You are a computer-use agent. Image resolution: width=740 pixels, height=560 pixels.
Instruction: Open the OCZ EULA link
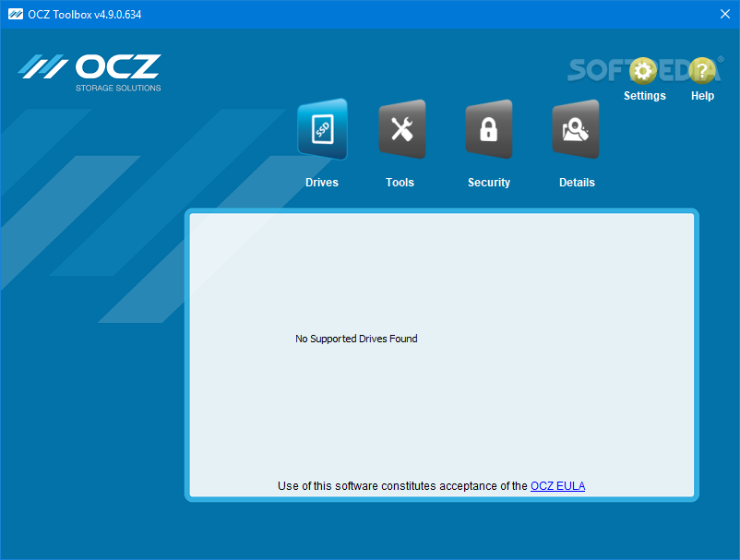(x=557, y=486)
